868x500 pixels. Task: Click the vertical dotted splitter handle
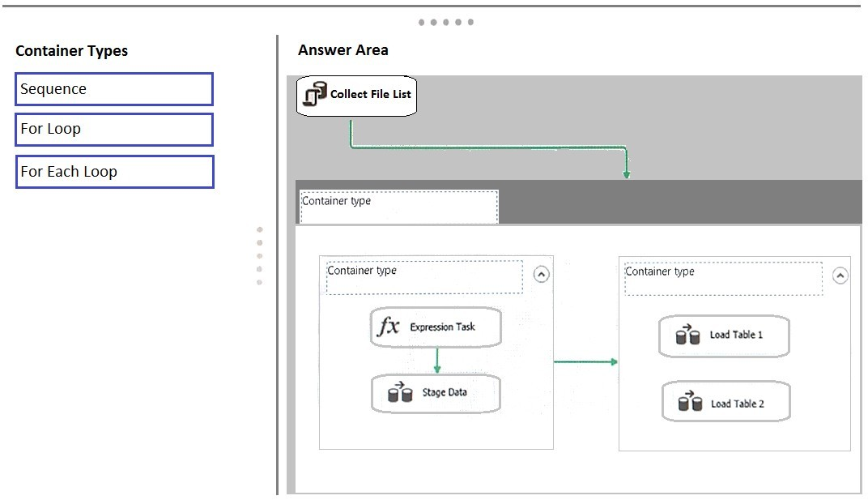tap(260, 255)
